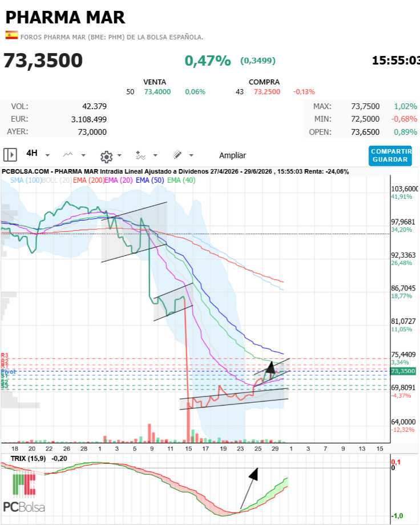This screenshot has width=420, height=525.
Task: Click the MAX value 73,7500
Action: [x=365, y=106]
